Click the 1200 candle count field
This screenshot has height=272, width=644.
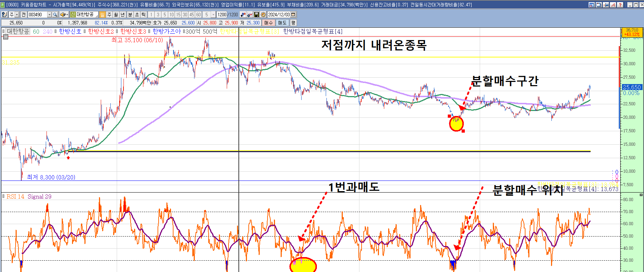coord(222,15)
